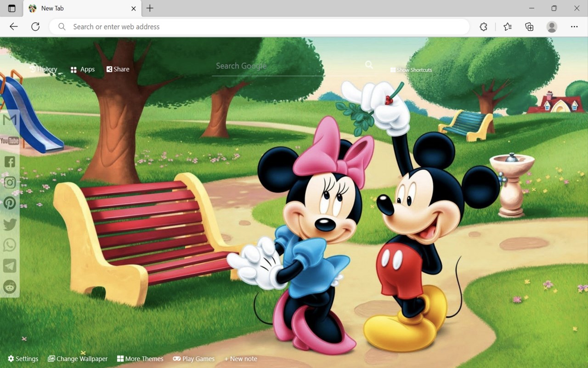Viewport: 588px width, 368px height.
Task: Click the Share link
Action: tap(118, 69)
